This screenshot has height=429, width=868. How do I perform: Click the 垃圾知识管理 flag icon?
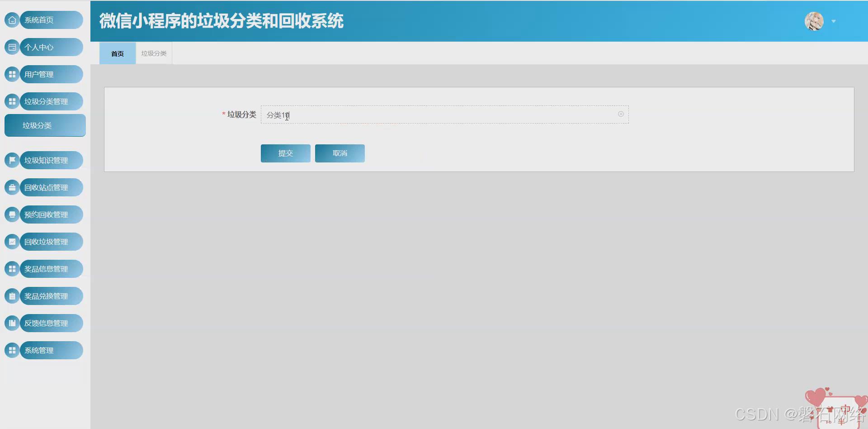point(12,160)
